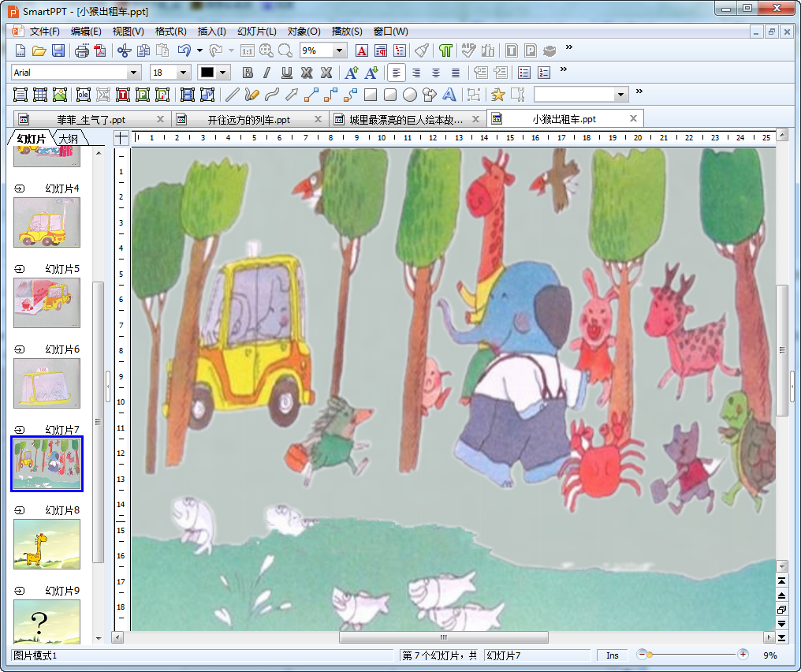The image size is (801, 672).
Task: Select the curve drawing tool
Action: [x=272, y=95]
